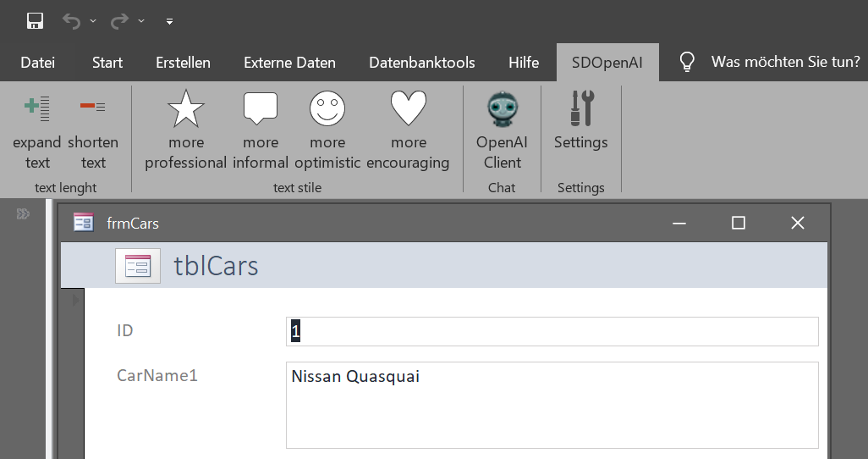Save using the floppy disk icon
868x459 pixels.
tap(35, 21)
